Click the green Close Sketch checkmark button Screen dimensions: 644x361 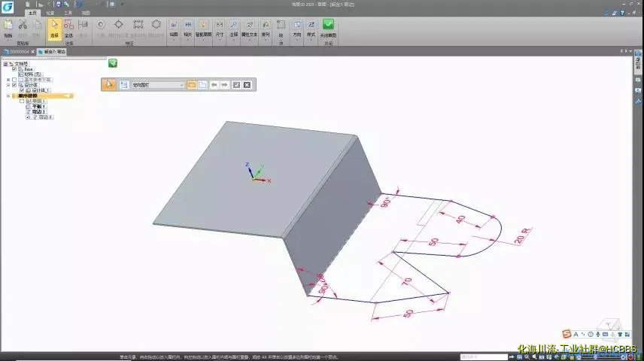(329, 27)
